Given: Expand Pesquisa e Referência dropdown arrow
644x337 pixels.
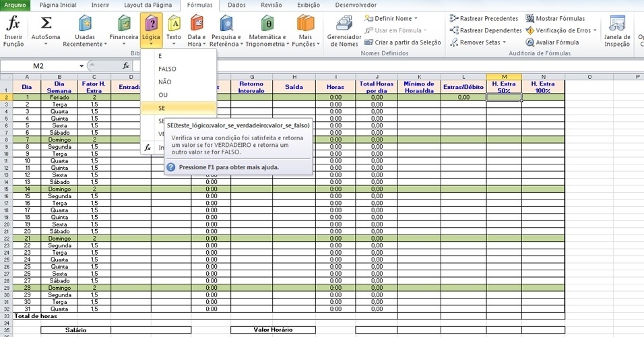Looking at the screenshot, I should pos(241,44).
